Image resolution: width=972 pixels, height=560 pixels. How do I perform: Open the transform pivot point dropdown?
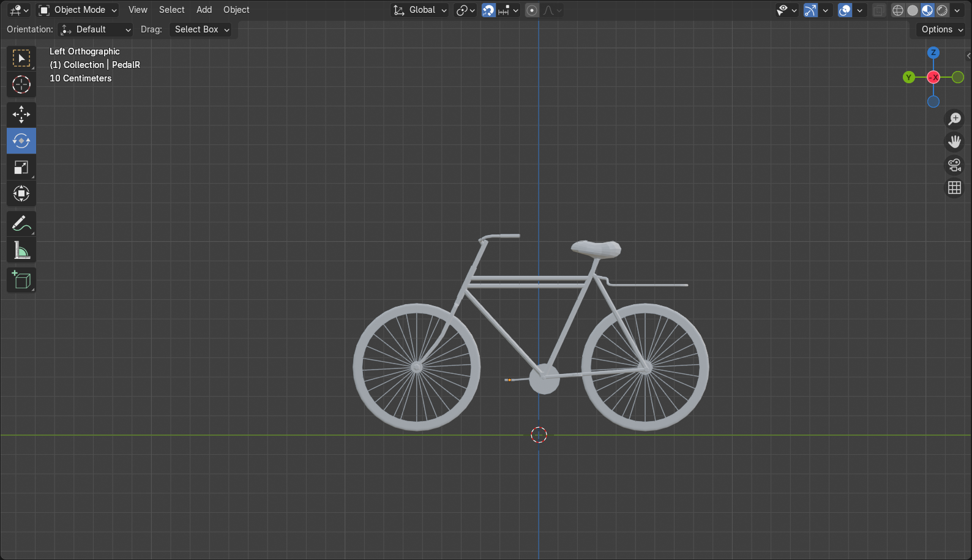pyautogui.click(x=465, y=10)
